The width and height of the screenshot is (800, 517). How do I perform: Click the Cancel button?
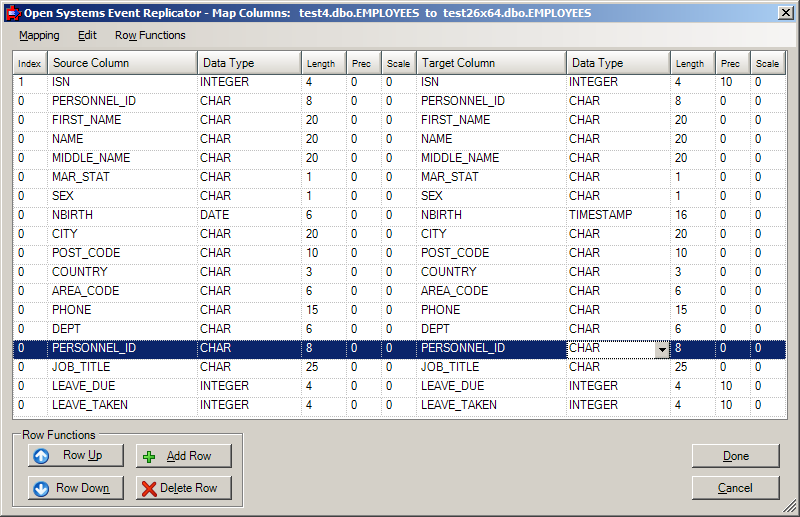[736, 488]
